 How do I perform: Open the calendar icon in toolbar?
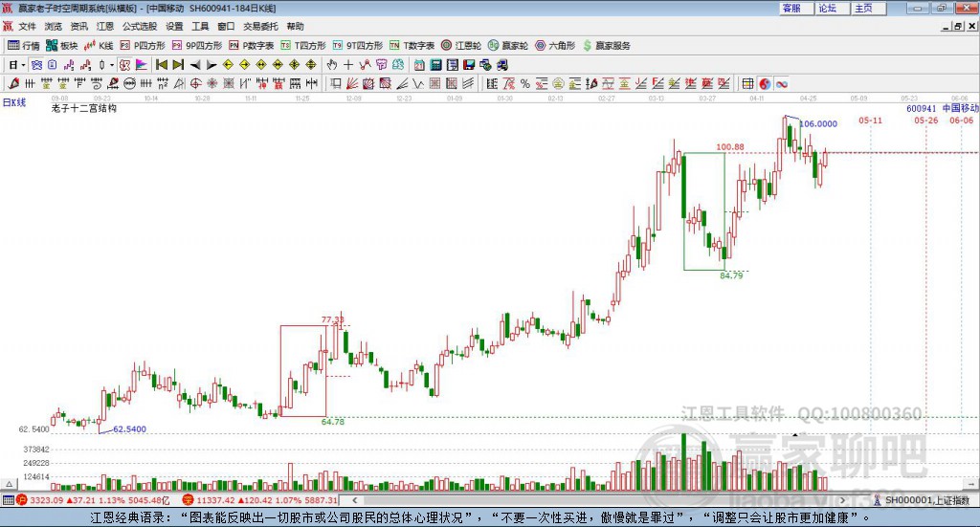[x=419, y=65]
